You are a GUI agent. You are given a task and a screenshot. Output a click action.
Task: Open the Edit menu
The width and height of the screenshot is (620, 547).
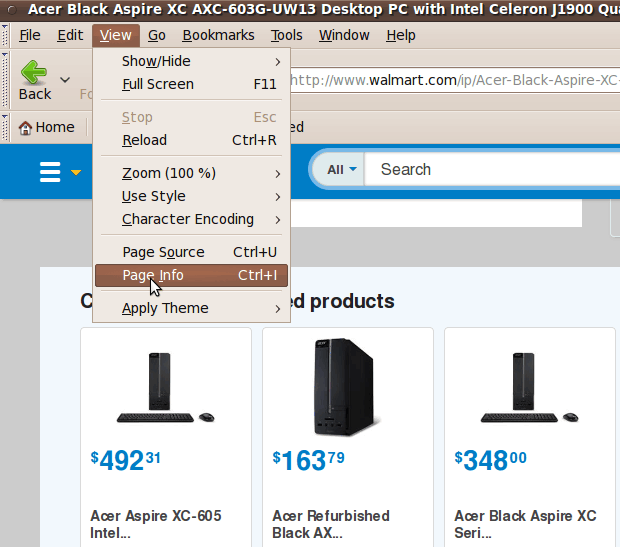(x=70, y=36)
